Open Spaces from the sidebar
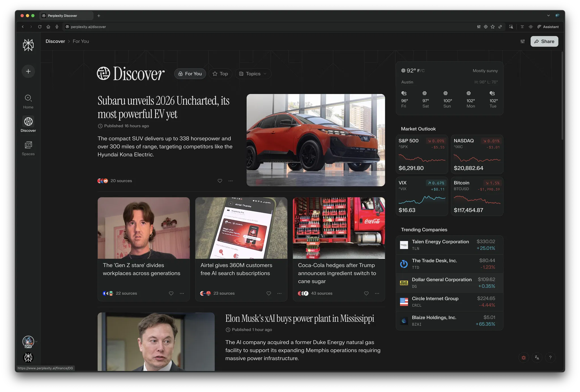580x392 pixels. [x=28, y=148]
